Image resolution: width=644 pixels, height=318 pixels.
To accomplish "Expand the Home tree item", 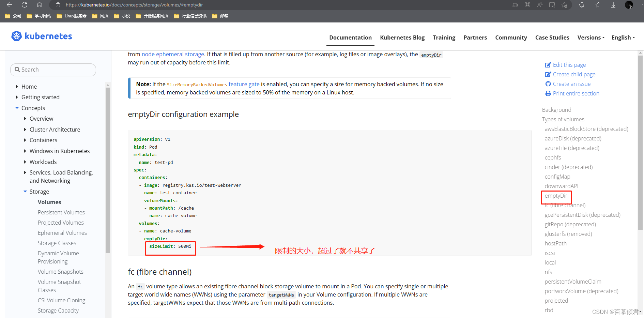I will click(17, 87).
